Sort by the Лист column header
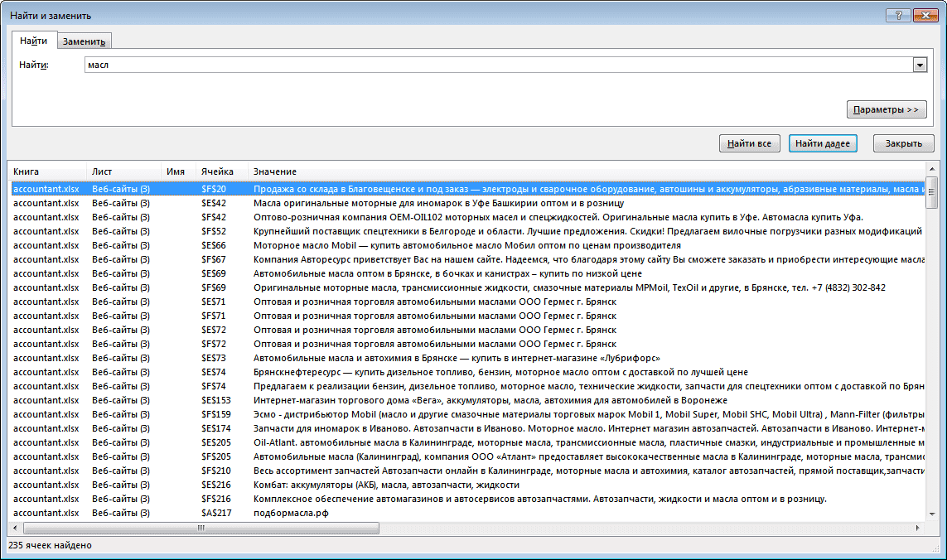The width and height of the screenshot is (947, 560). pos(123,171)
